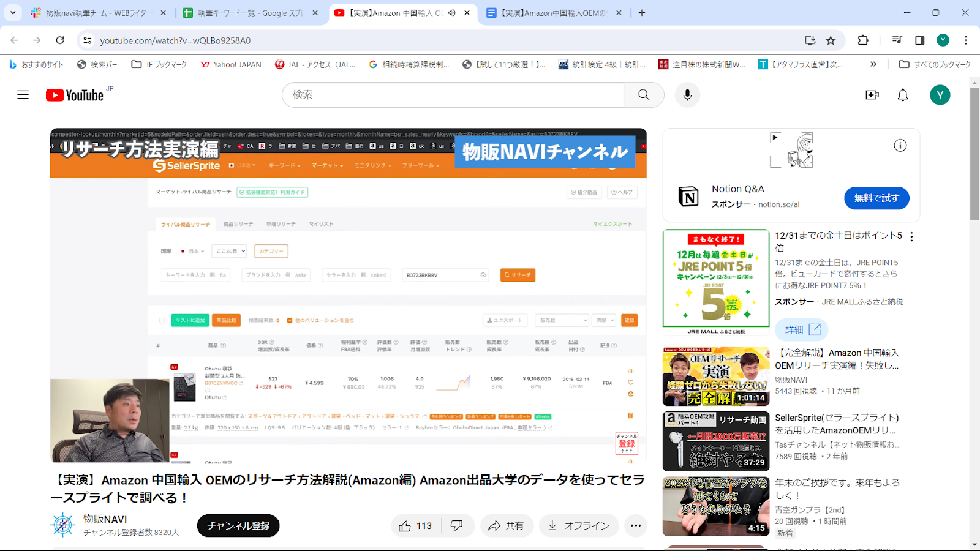Open the おすすめサイト bookmark

coord(36,64)
